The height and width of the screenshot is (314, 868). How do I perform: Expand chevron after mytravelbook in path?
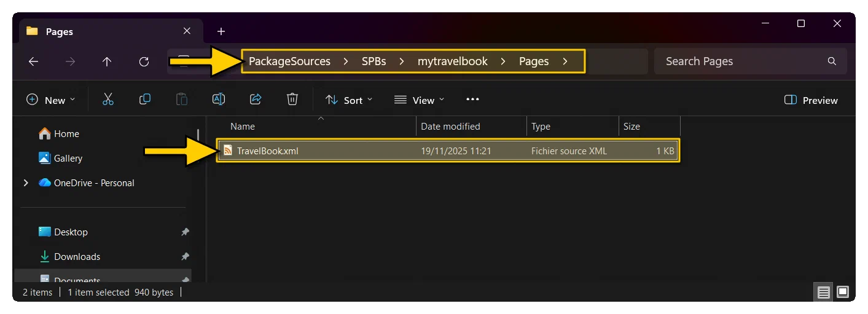click(504, 61)
